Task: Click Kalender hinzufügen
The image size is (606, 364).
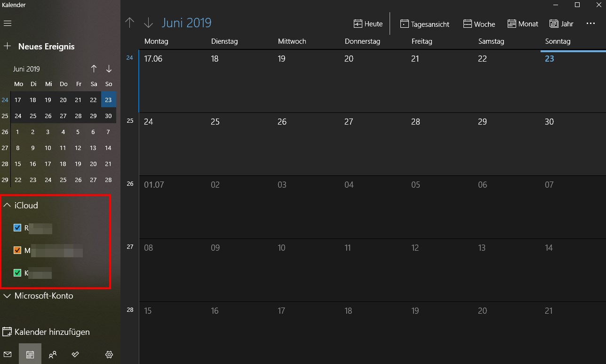Action: [46, 332]
